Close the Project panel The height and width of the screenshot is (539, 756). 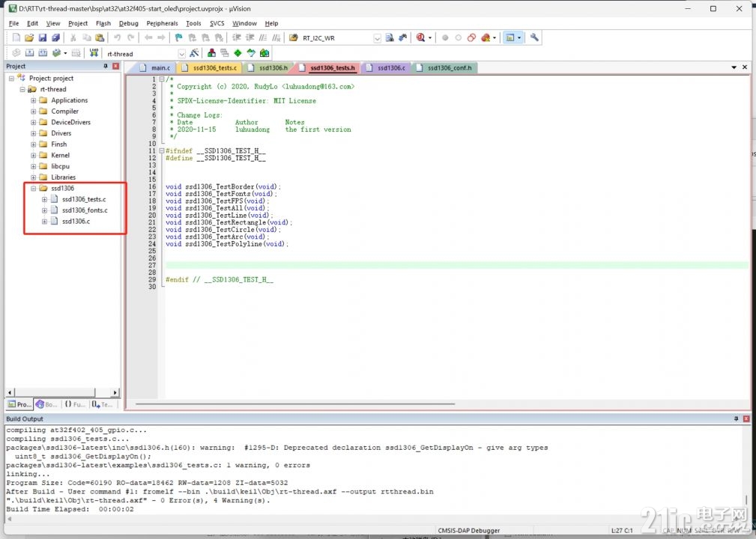click(115, 66)
